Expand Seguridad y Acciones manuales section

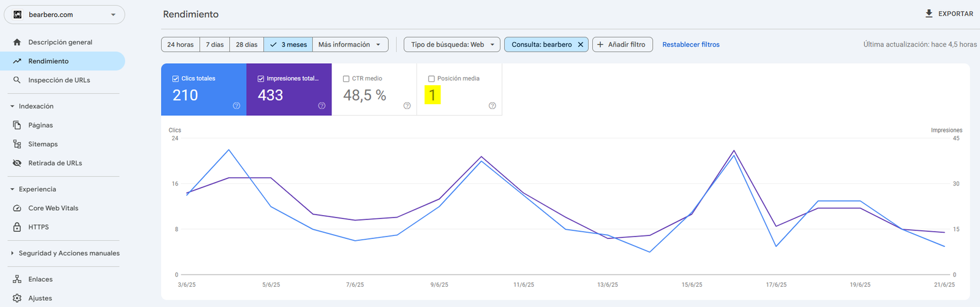[x=12, y=253]
